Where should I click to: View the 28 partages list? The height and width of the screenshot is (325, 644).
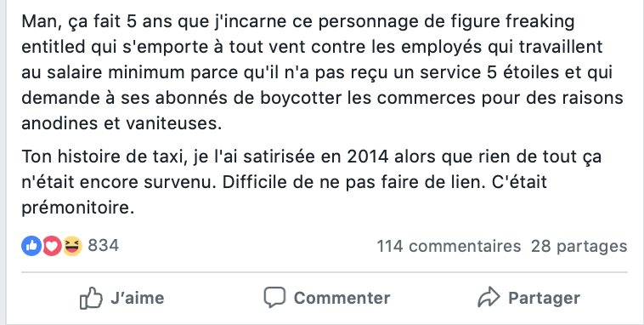[579, 246]
